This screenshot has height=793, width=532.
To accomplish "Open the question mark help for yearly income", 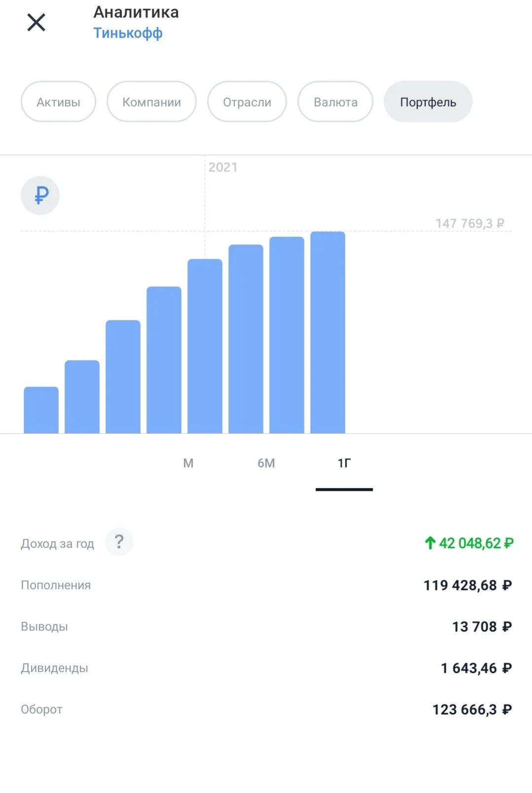I will (119, 542).
